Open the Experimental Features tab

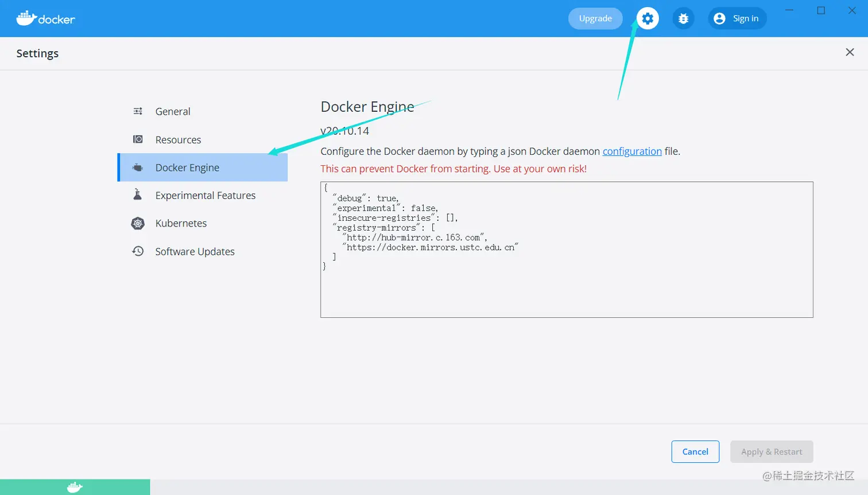(203, 195)
